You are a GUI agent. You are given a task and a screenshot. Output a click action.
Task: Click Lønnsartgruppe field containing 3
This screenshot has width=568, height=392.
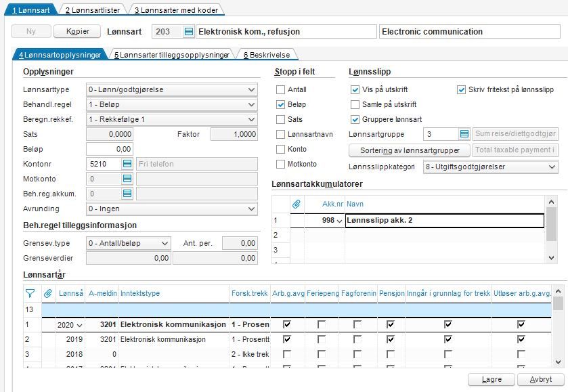pos(441,134)
